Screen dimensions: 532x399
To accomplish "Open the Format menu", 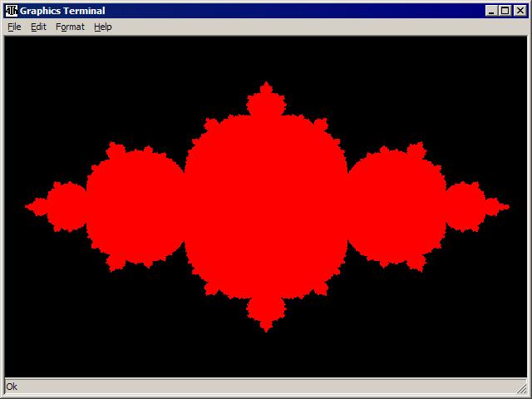I will coord(70,27).
